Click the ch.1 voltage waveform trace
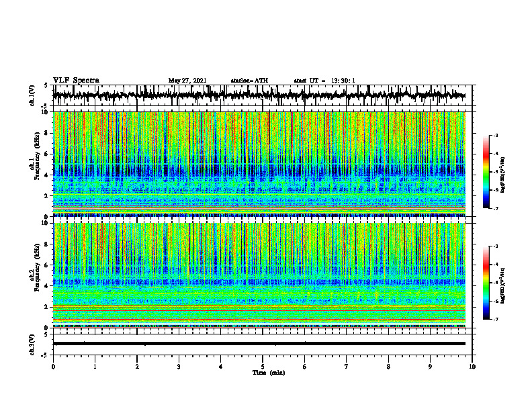The image size is (532, 411). pyautogui.click(x=259, y=95)
